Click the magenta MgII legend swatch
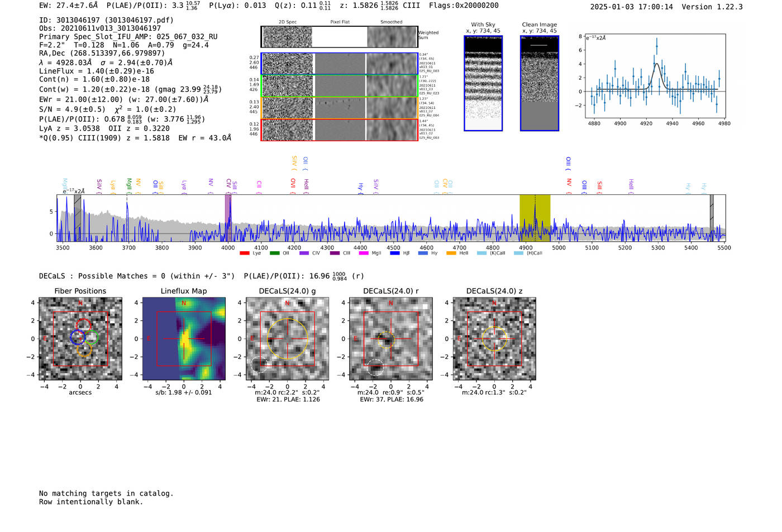Screen dimensions: 782x532 pyautogui.click(x=364, y=253)
